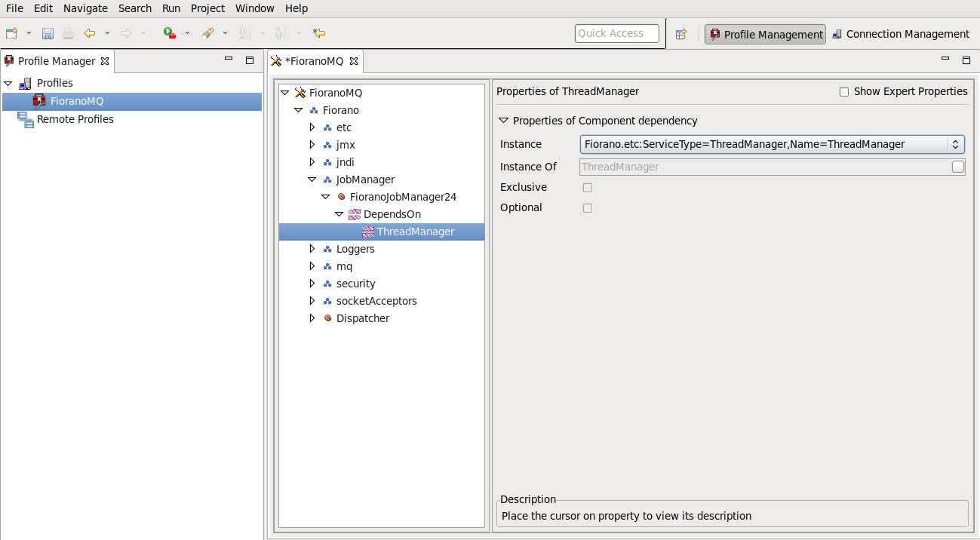Switch to Connection Management perspective
980x540 pixels.
(901, 34)
